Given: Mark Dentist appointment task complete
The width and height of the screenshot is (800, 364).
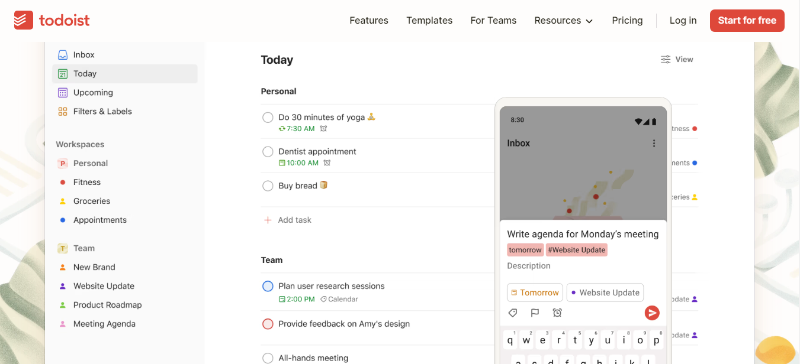Looking at the screenshot, I should coord(268,152).
